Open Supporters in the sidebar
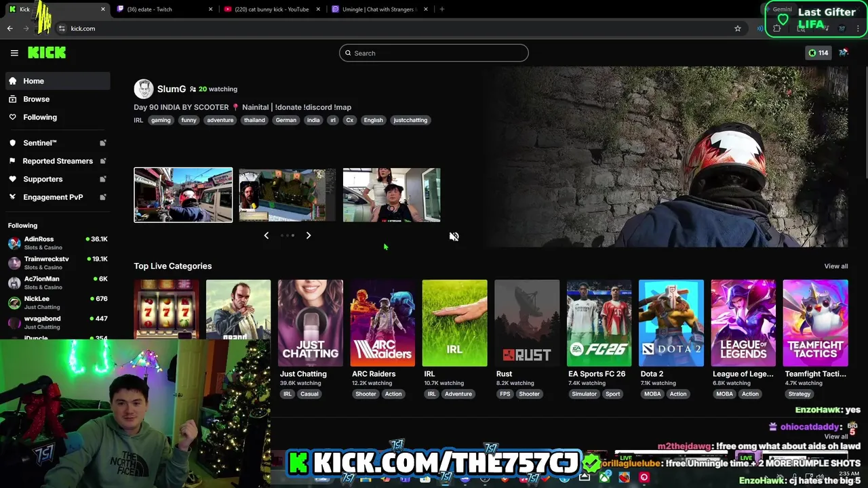Screen dimensions: 868x488 (x=57, y=179)
